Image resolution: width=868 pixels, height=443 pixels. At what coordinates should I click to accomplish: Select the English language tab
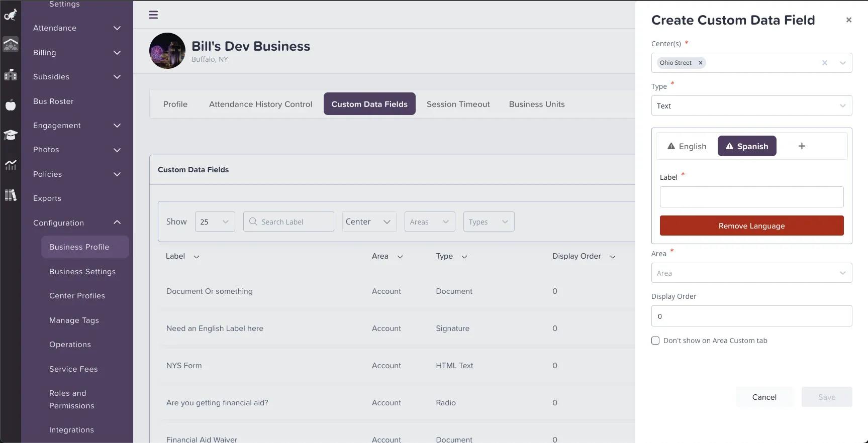(x=687, y=146)
